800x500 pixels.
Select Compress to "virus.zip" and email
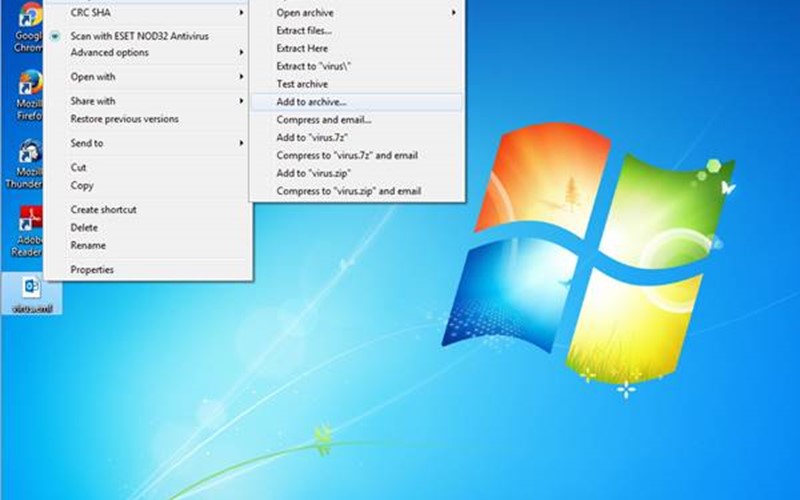(x=357, y=191)
